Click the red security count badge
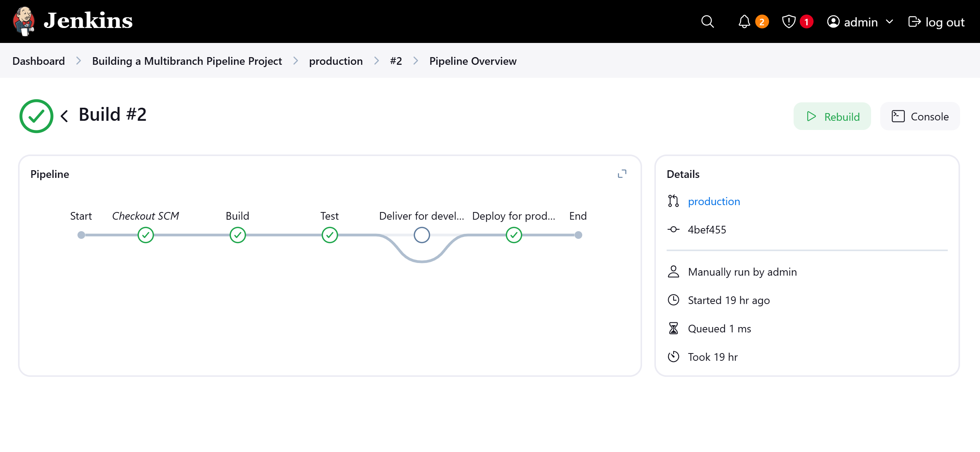The width and height of the screenshot is (980, 452). 806,22
